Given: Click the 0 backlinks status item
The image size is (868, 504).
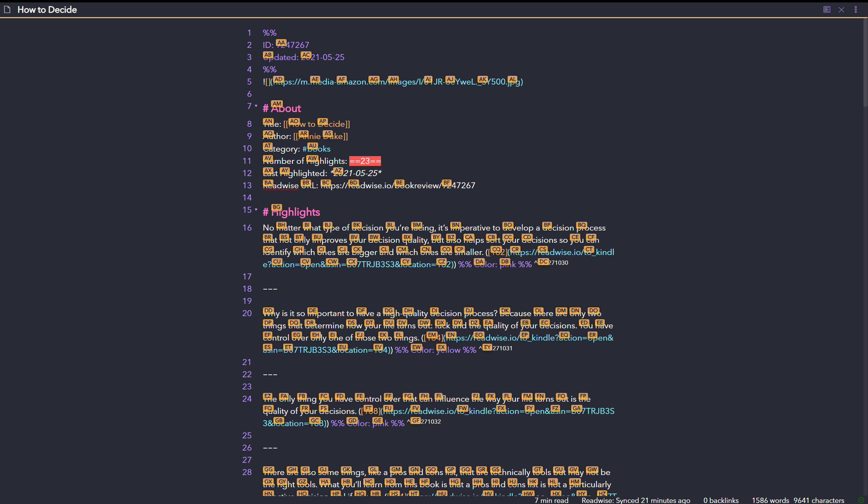Looking at the screenshot, I should (x=721, y=500).
